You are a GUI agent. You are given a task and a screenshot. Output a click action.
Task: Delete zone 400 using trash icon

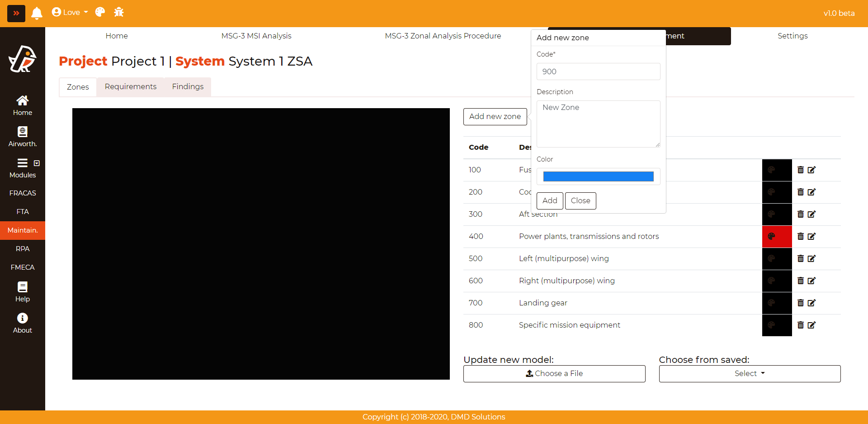coord(800,236)
